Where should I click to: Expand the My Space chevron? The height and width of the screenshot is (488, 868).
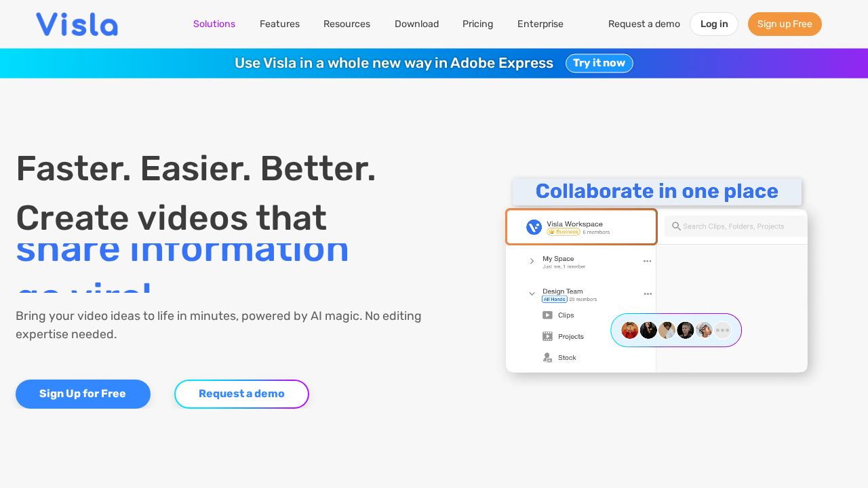[532, 261]
